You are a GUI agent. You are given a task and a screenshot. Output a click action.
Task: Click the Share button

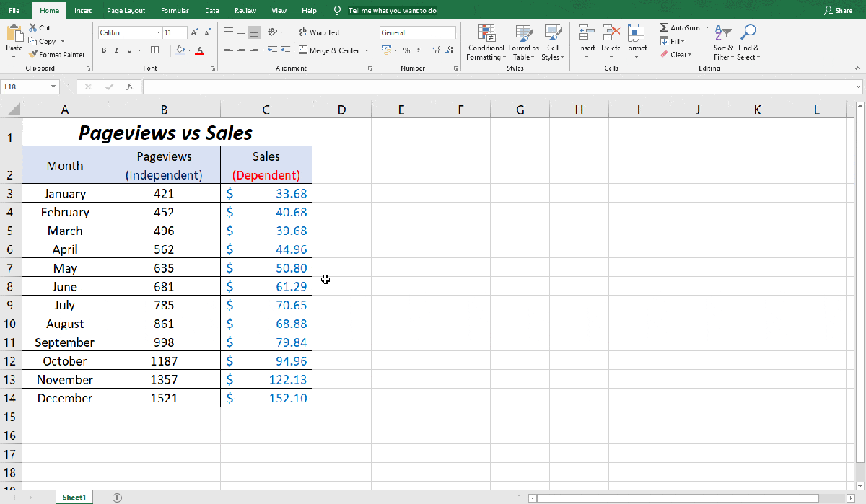point(838,11)
